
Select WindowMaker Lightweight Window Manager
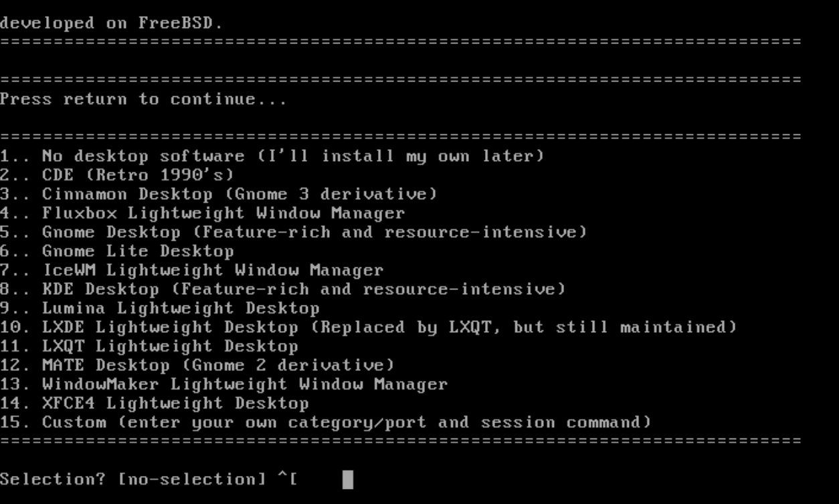pyautogui.click(x=223, y=384)
